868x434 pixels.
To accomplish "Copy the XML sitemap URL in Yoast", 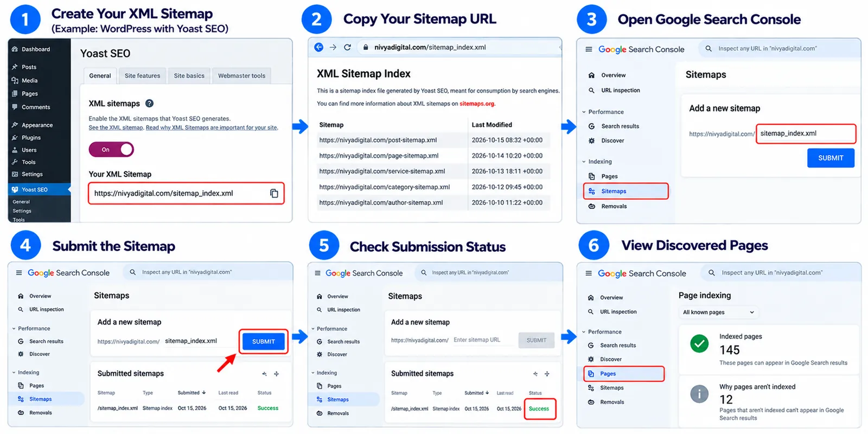I will click(x=274, y=194).
